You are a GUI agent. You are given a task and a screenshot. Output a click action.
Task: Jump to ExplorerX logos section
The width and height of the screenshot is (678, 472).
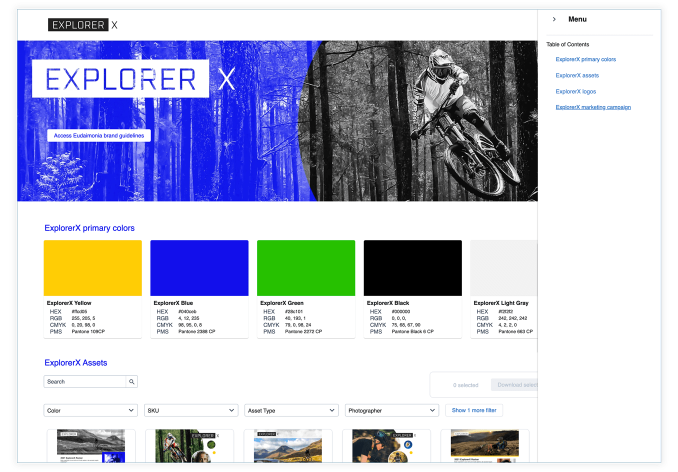(x=576, y=91)
